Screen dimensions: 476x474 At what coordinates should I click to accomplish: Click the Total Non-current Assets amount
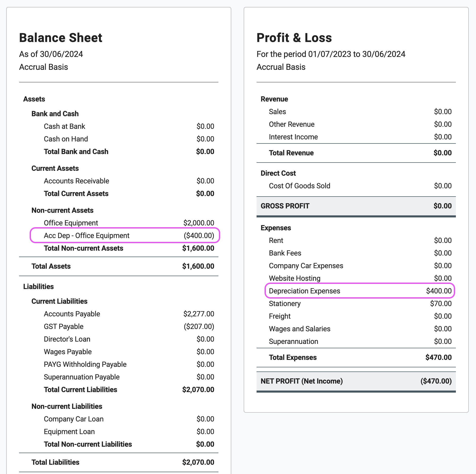tap(198, 248)
